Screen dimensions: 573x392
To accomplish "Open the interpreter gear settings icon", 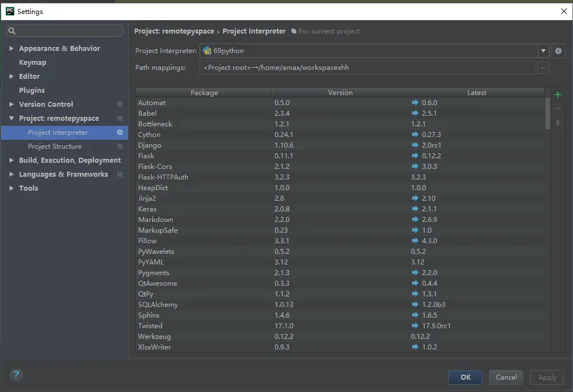I will [x=558, y=51].
